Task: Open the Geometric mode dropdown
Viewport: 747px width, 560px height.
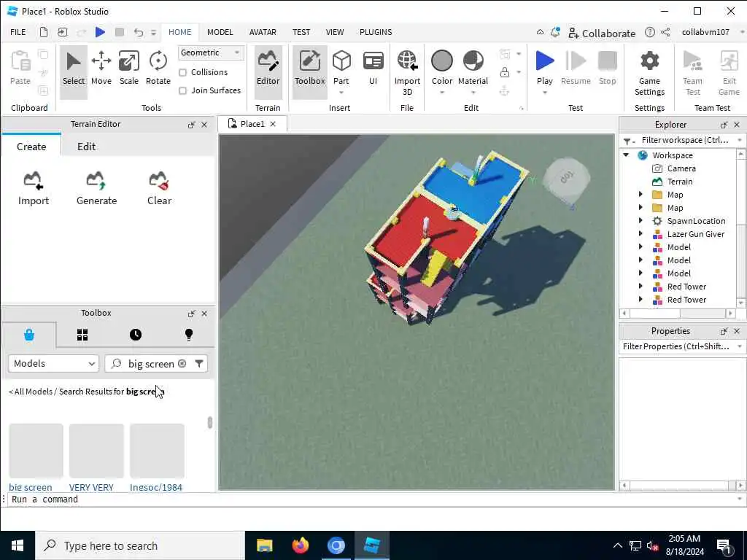Action: (211, 52)
